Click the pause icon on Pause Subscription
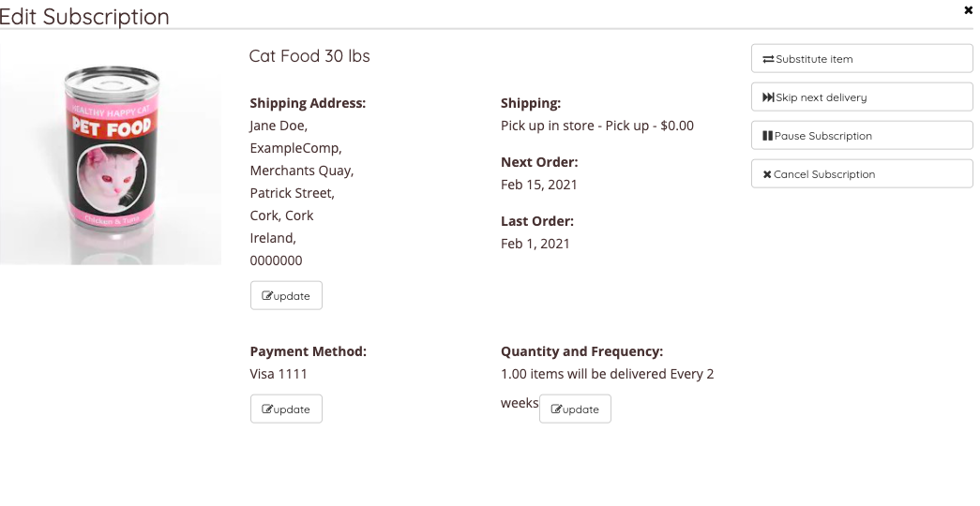This screenshot has height=506, width=980. (768, 136)
